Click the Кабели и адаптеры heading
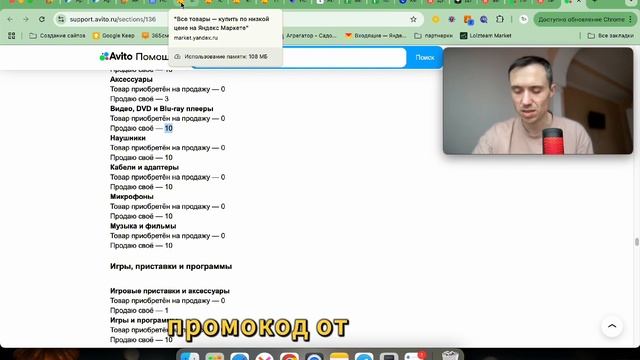This screenshot has height=360, width=640. (144, 167)
